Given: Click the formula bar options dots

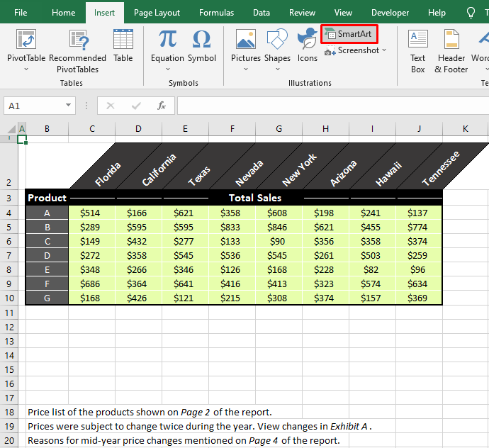Looking at the screenshot, I should (86, 106).
